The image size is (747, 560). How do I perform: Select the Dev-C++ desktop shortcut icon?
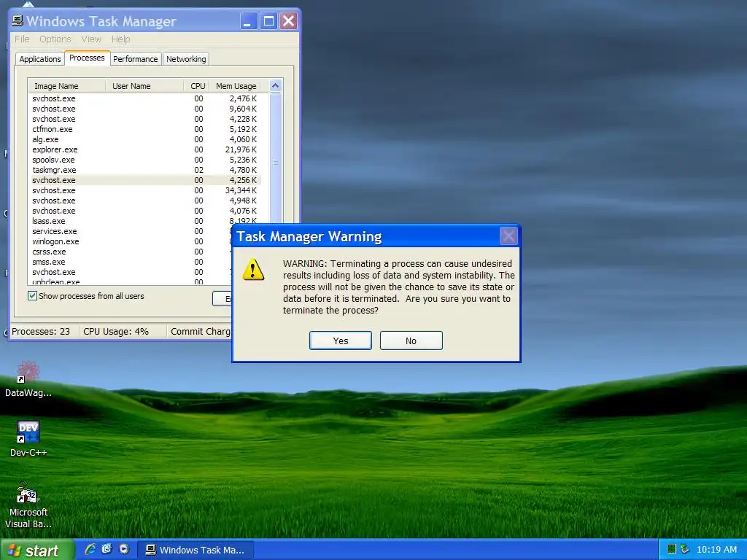[28, 438]
